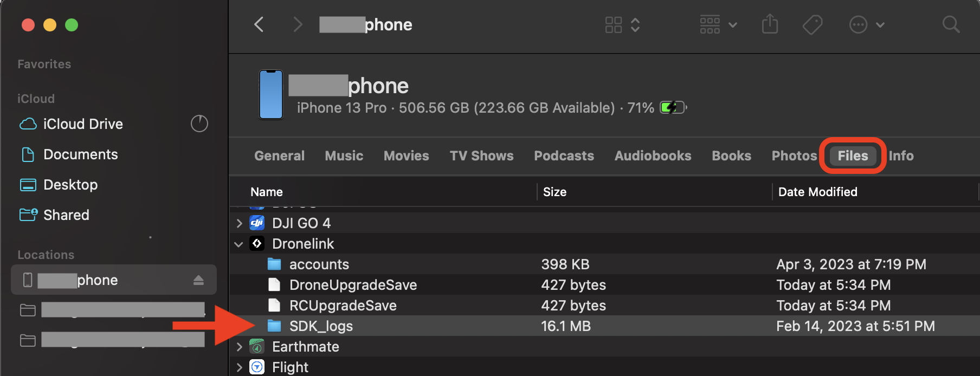
Task: Expand the DJI GO 4 app row
Action: point(239,223)
